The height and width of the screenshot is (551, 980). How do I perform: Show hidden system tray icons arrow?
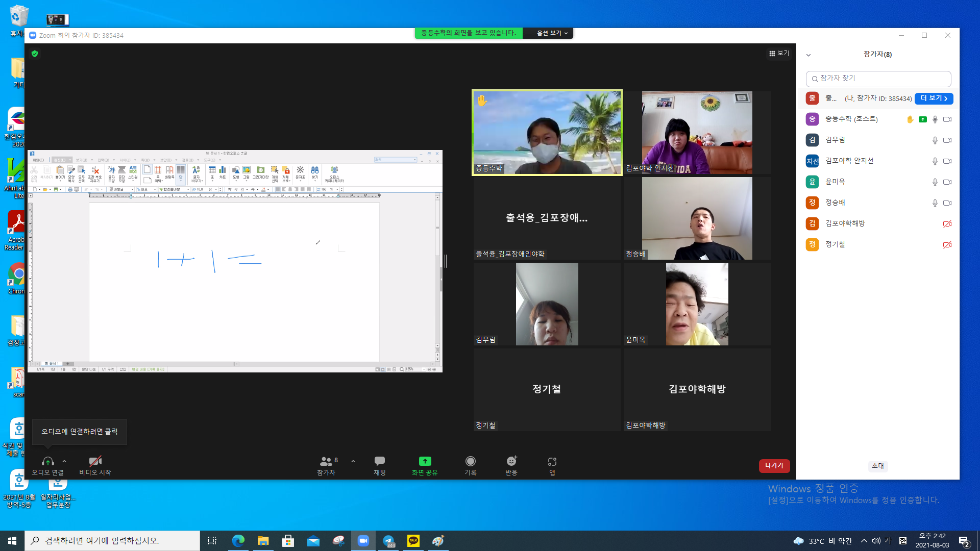tap(864, 541)
